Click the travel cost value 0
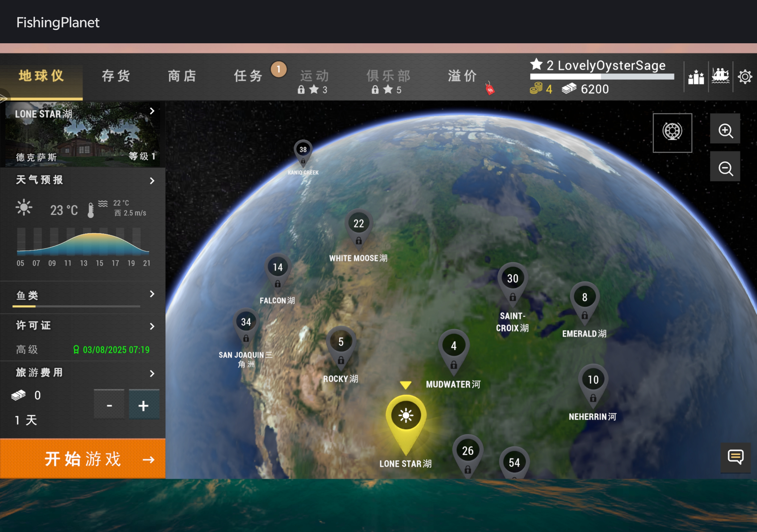Image resolution: width=757 pixels, height=532 pixels. coord(38,395)
